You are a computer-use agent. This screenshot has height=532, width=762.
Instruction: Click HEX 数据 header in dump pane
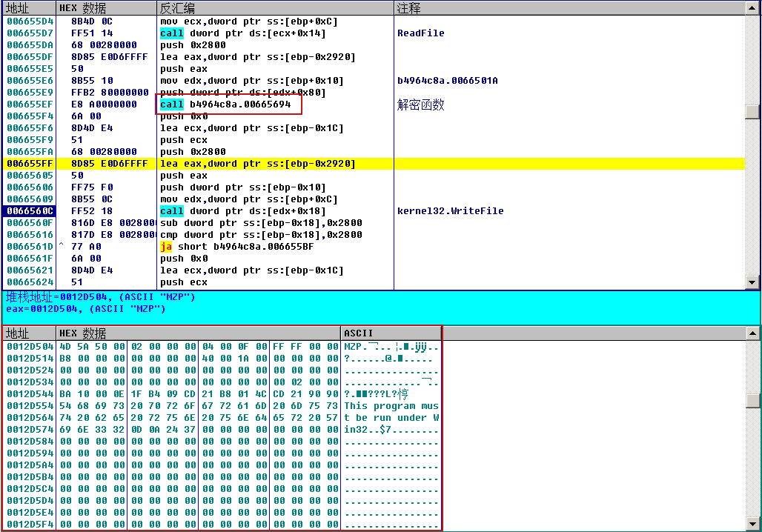pos(198,333)
